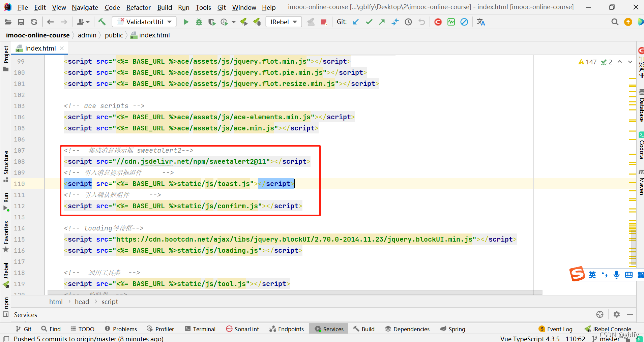The width and height of the screenshot is (644, 342).
Task: Select admin breadcrumb folder
Action: coord(87,35)
